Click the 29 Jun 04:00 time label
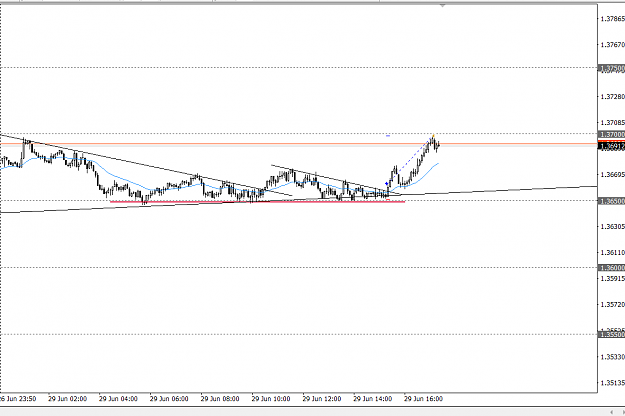The image size is (625, 416). click(x=118, y=399)
